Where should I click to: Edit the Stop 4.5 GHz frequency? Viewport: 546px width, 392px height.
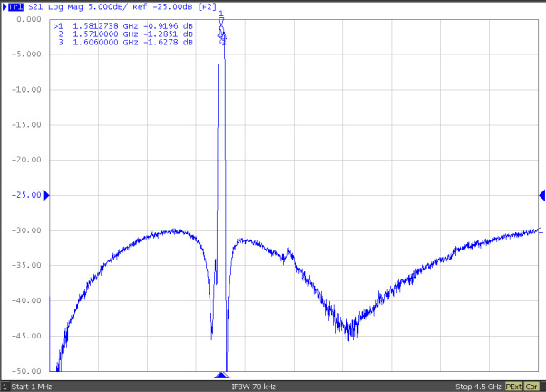tap(477, 386)
